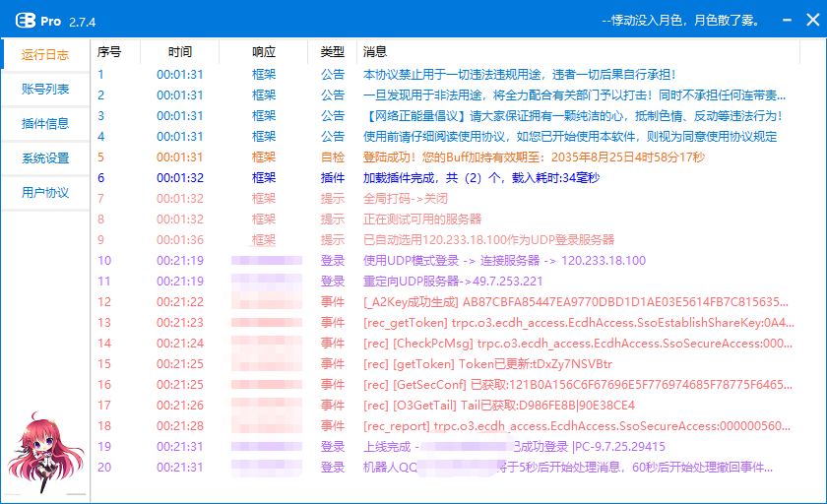Click the 消息 column header
Screen dimensions: 827x504
click(375, 52)
